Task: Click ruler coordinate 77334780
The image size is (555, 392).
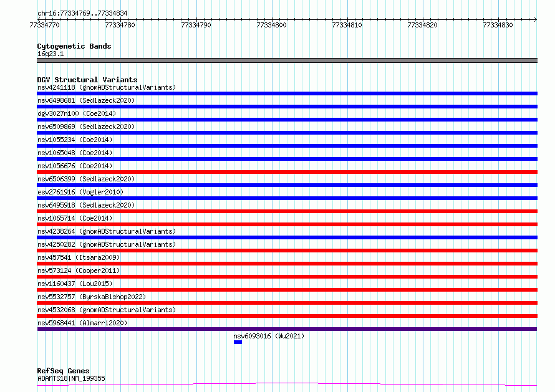Action: 120,25
